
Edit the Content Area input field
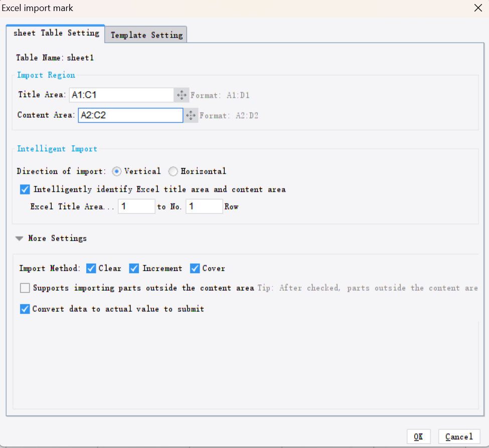pyautogui.click(x=130, y=115)
